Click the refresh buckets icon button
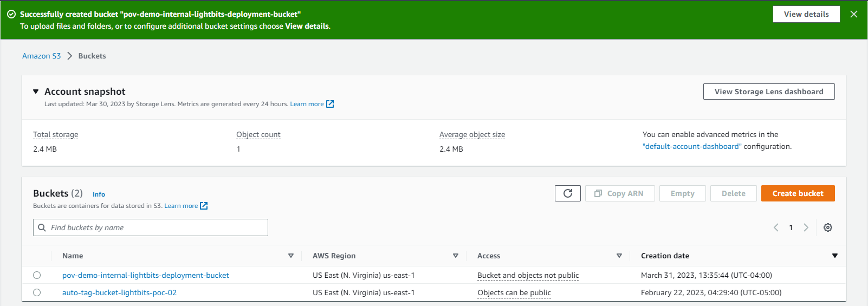This screenshot has width=868, height=306. [567, 193]
